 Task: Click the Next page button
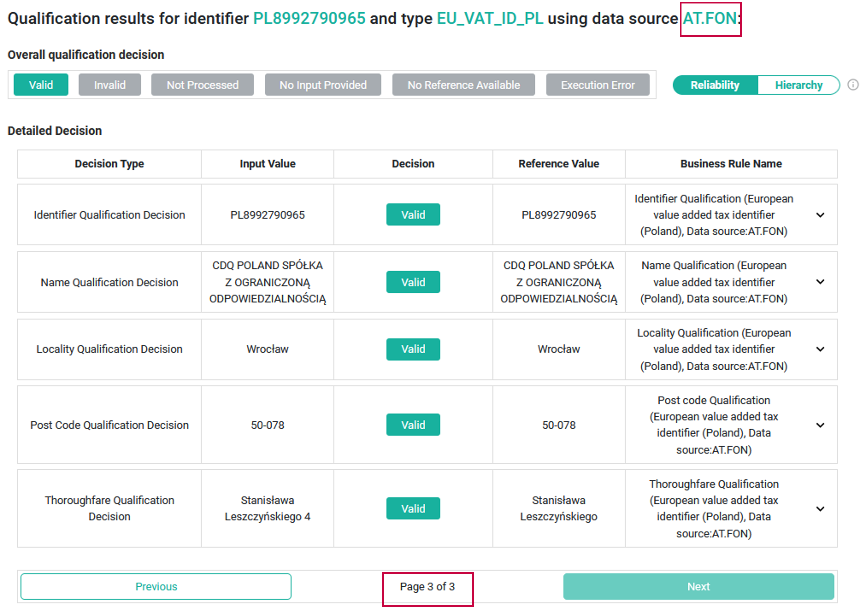click(698, 586)
